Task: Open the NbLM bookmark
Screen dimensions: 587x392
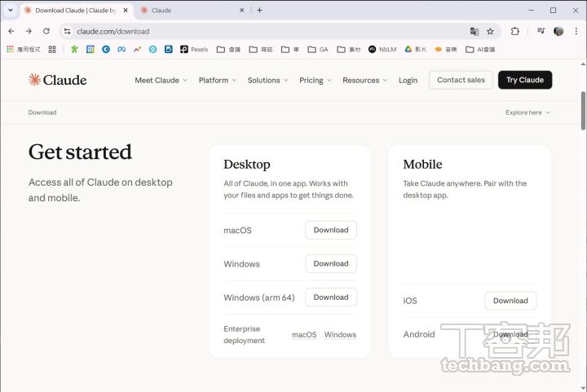Action: 382,50
